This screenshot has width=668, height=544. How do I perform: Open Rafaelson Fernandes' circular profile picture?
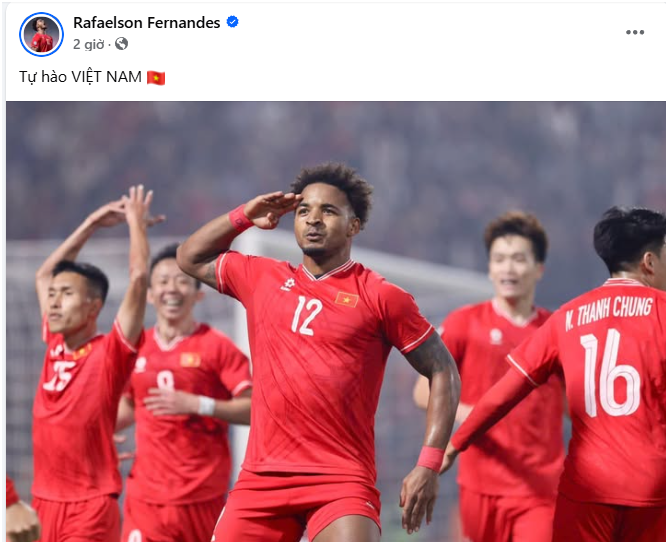(x=41, y=35)
